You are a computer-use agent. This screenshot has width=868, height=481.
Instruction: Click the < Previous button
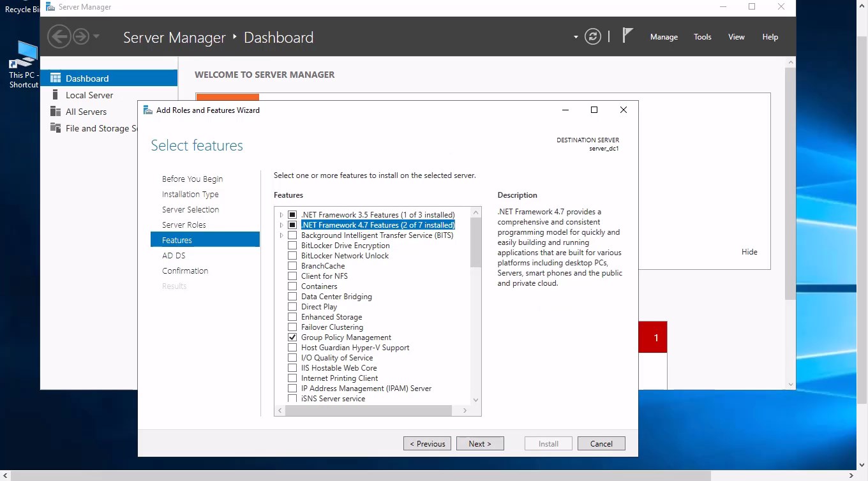click(428, 443)
